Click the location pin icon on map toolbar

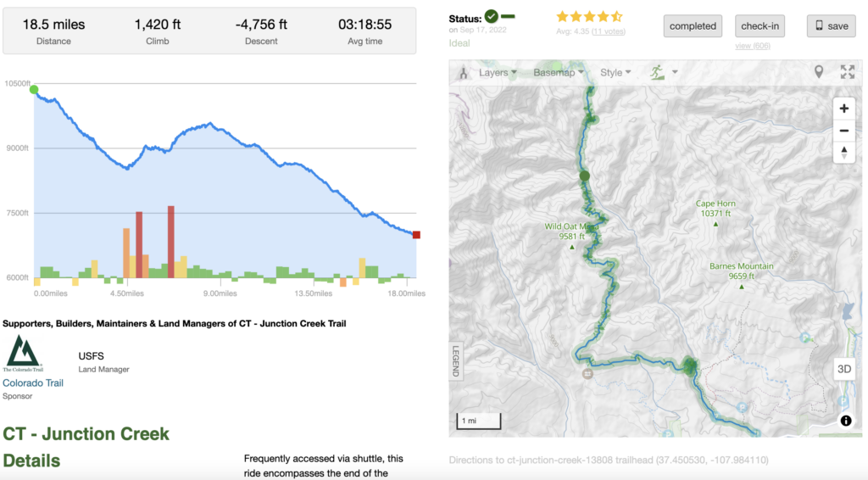click(819, 72)
